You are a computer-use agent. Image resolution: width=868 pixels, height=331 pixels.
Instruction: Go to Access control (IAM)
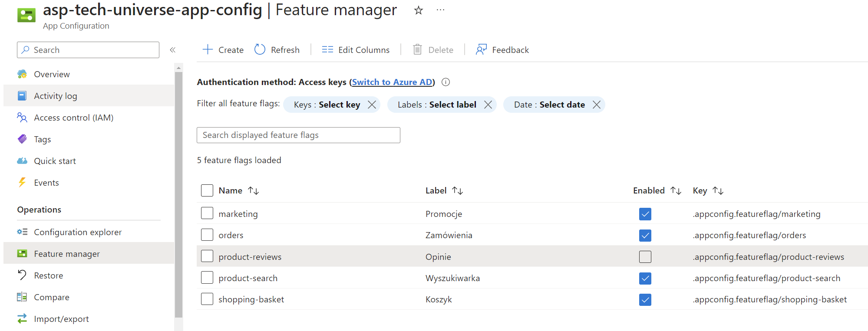tap(73, 118)
